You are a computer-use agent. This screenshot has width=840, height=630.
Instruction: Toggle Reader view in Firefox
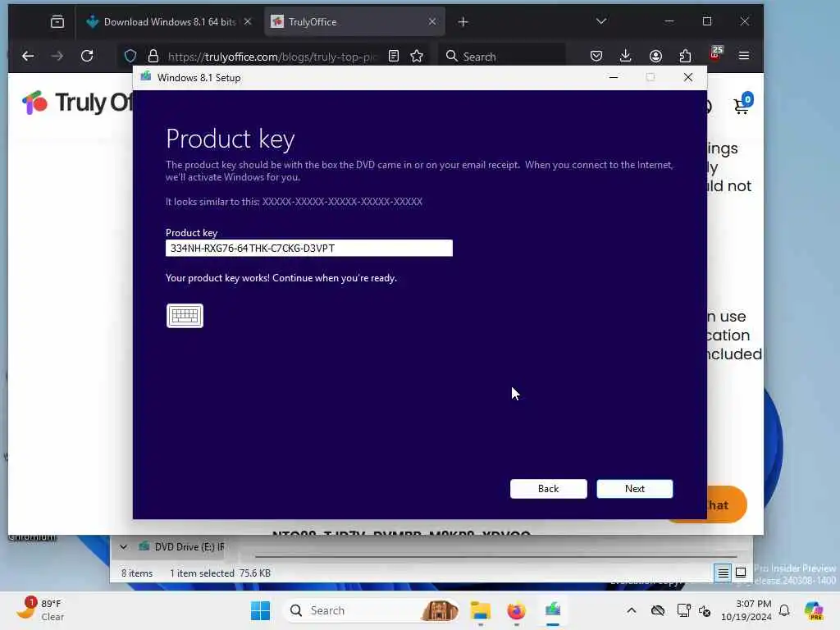[394, 57]
